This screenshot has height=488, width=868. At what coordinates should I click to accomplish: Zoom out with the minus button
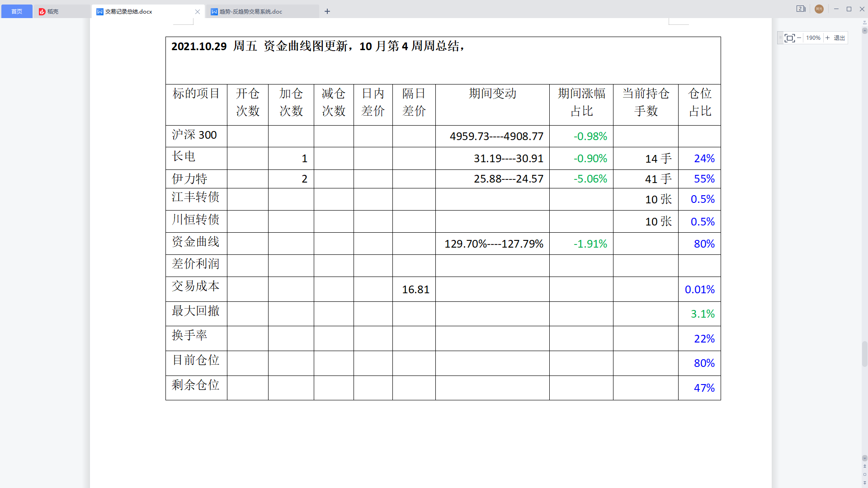(x=799, y=38)
